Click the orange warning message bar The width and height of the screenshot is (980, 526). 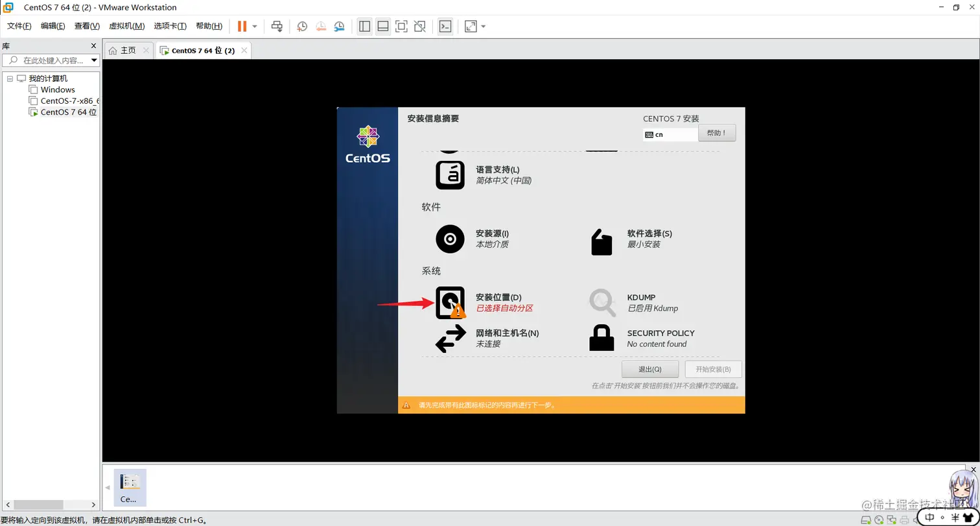tap(571, 405)
